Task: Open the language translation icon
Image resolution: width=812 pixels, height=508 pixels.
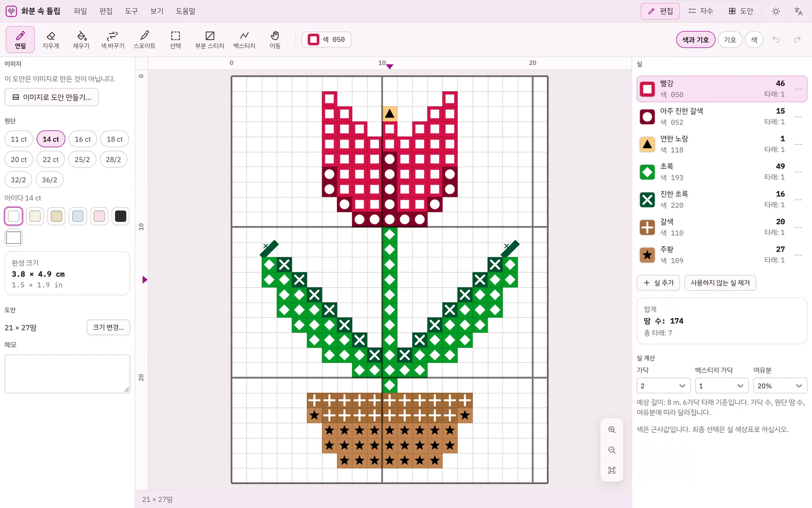Action: pos(798,11)
